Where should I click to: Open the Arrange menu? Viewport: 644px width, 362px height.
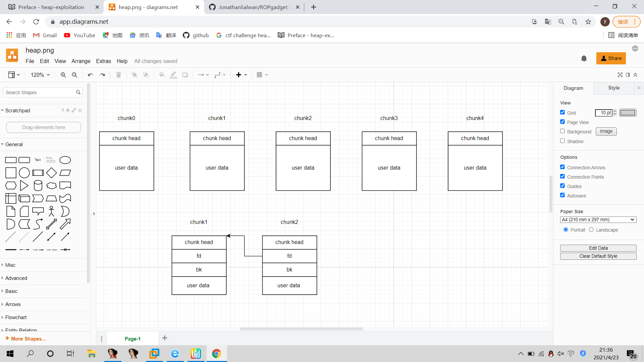coord(81,61)
